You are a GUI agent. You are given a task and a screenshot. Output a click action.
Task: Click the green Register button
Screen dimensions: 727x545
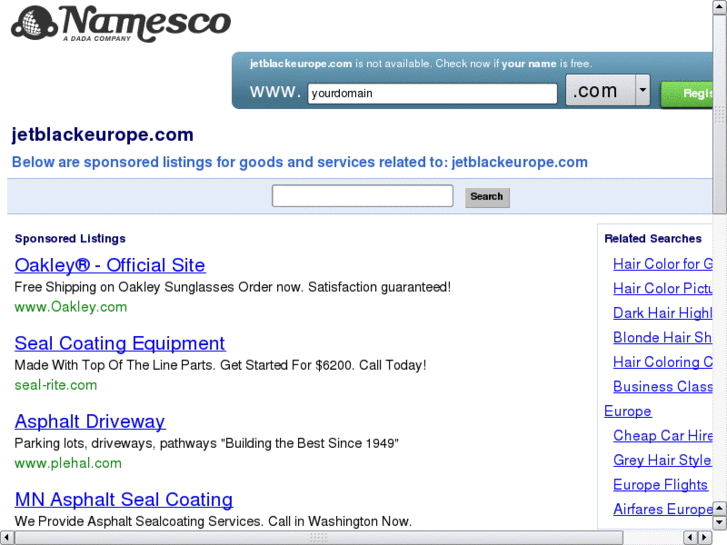687,94
